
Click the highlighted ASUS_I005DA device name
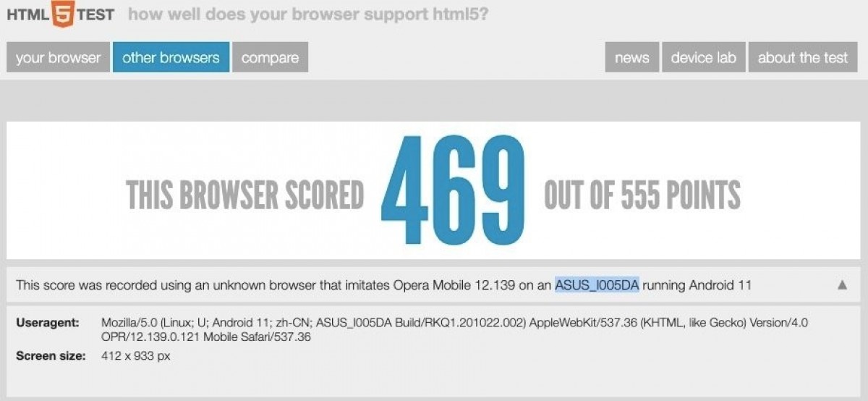point(597,285)
